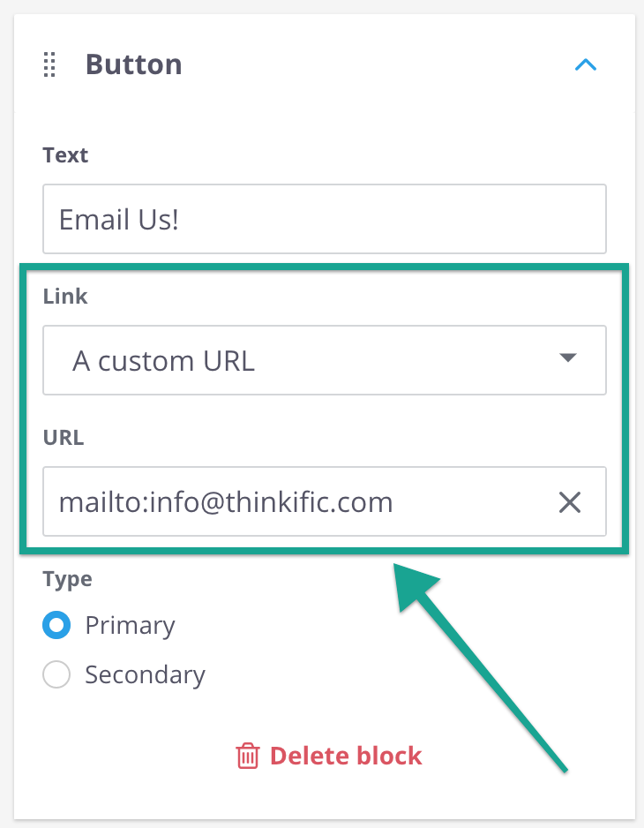The image size is (644, 828).
Task: Clear the URL field with X icon
Action: (x=570, y=502)
